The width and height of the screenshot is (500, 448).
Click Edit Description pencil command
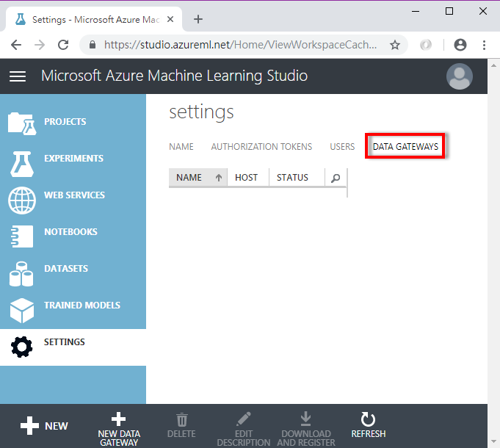(244, 429)
